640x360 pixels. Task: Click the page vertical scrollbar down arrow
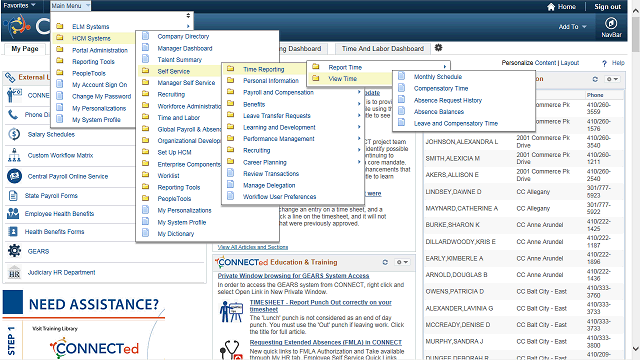point(636,349)
